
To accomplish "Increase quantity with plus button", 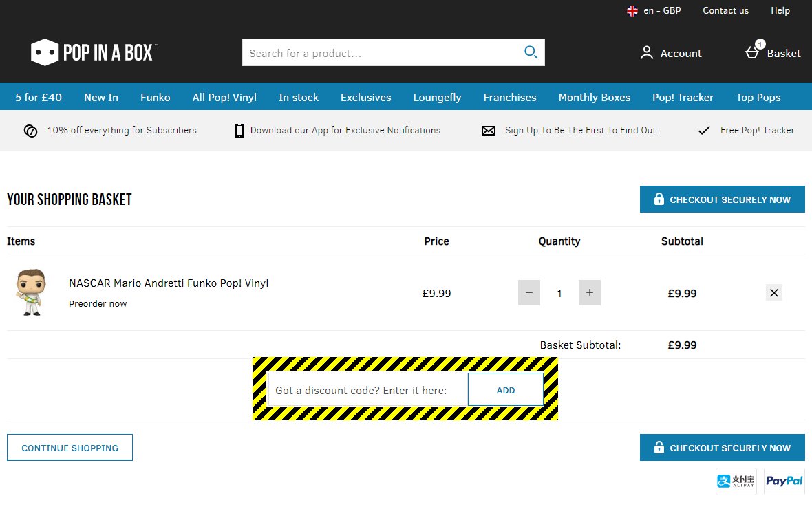I will (x=589, y=293).
